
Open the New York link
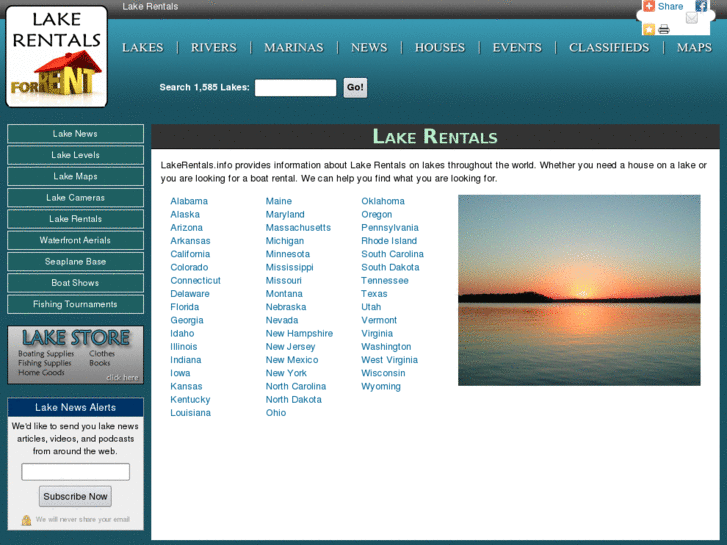click(x=286, y=373)
